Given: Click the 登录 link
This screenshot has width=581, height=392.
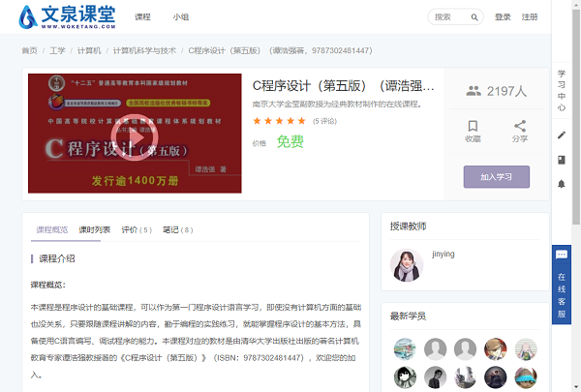Looking at the screenshot, I should (503, 17).
